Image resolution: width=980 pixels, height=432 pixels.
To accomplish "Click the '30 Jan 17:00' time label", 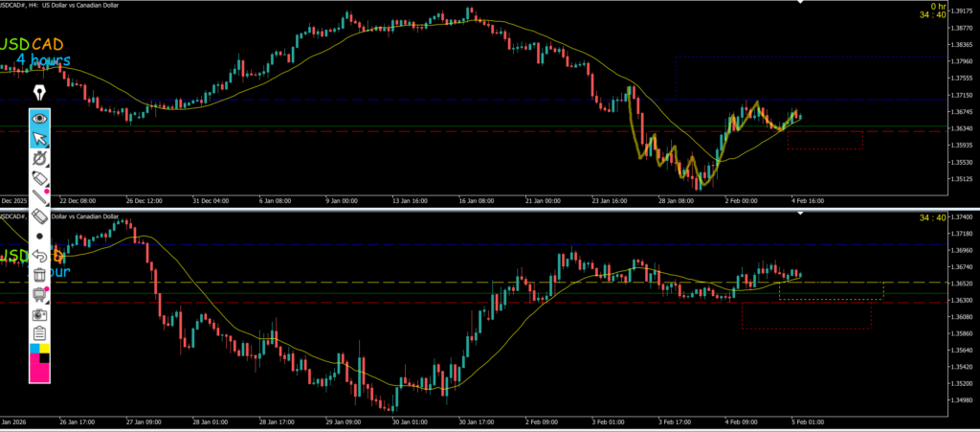I will coord(477,421).
